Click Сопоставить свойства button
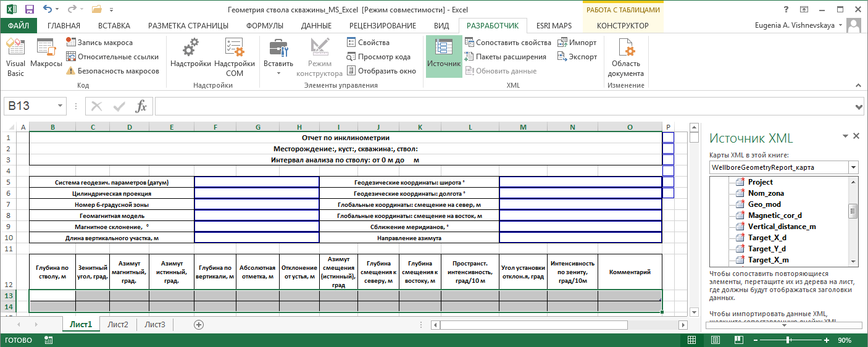868x347 pixels. [507, 43]
